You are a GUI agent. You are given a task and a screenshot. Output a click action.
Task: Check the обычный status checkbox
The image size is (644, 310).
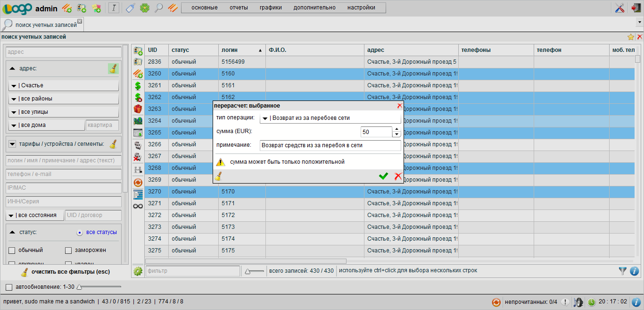point(12,250)
